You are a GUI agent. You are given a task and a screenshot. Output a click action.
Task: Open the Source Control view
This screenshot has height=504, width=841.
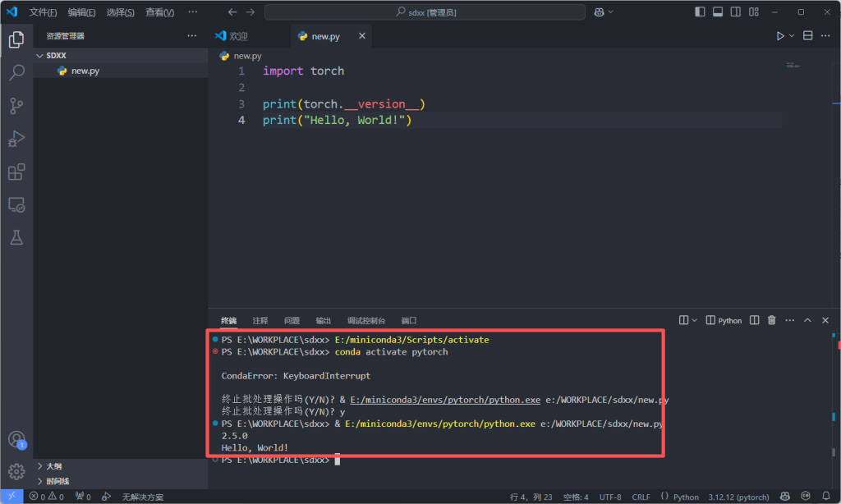(16, 106)
